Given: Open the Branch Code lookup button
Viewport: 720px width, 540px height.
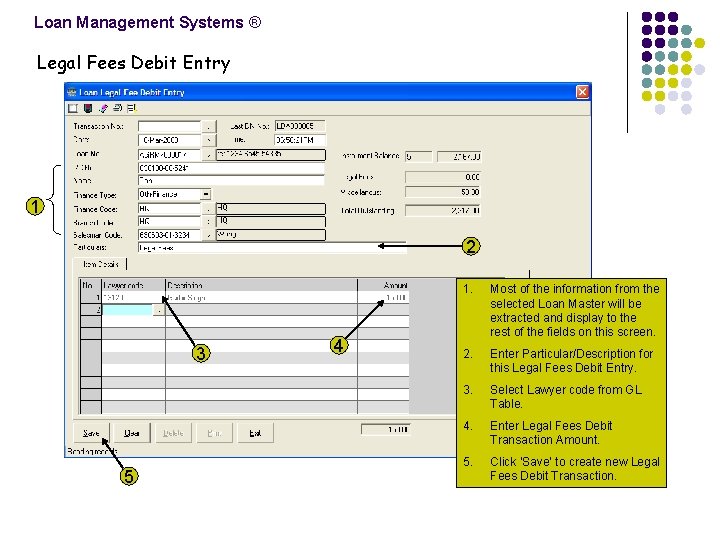Looking at the screenshot, I should (x=208, y=222).
